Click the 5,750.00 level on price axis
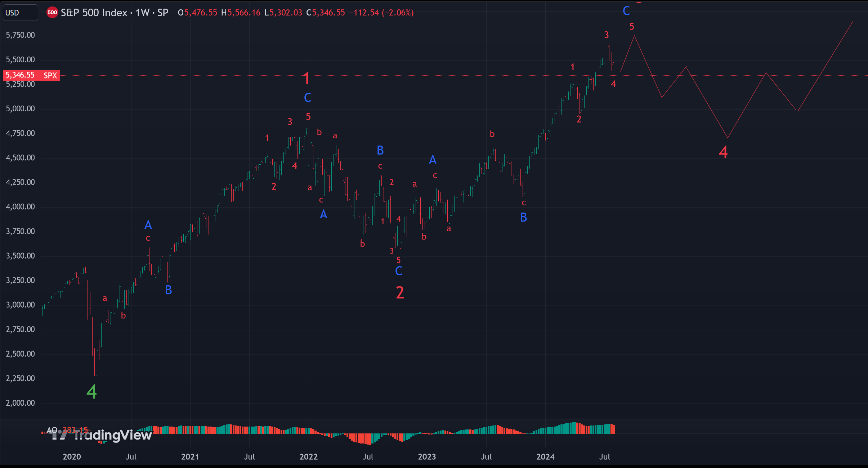The height and width of the screenshot is (468, 868). coord(21,35)
